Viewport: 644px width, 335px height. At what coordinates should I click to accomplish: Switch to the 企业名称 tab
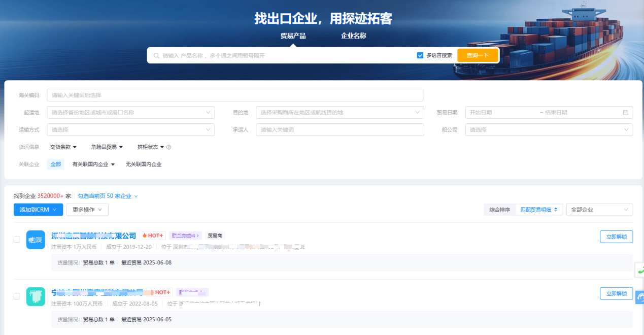354,36
